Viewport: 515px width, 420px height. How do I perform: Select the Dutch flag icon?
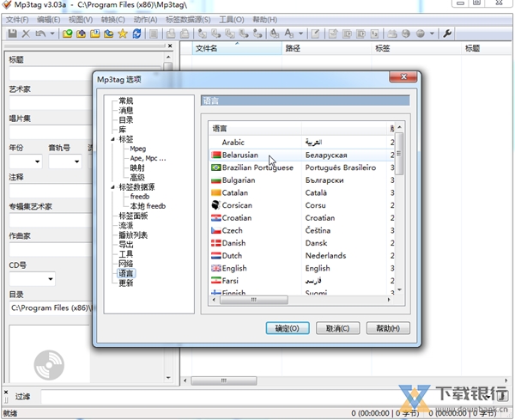[215, 255]
